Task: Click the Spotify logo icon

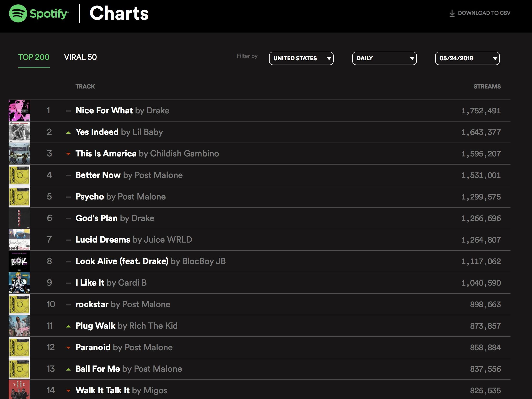Action: tap(18, 13)
